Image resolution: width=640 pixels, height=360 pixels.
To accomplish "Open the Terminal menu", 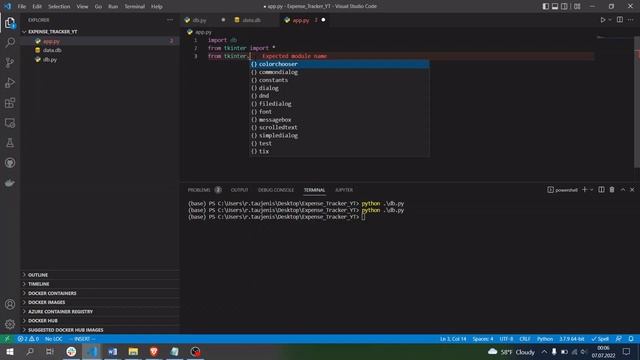I will click(x=134, y=7).
